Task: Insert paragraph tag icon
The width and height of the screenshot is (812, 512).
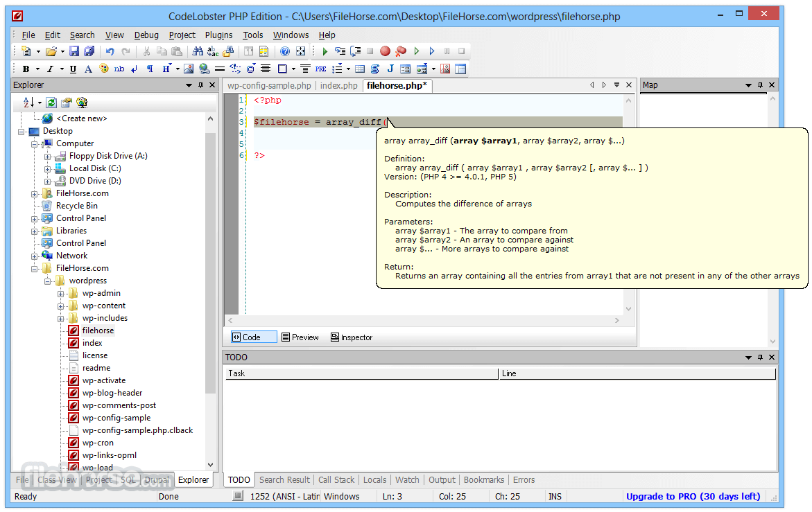Action: click(x=150, y=69)
